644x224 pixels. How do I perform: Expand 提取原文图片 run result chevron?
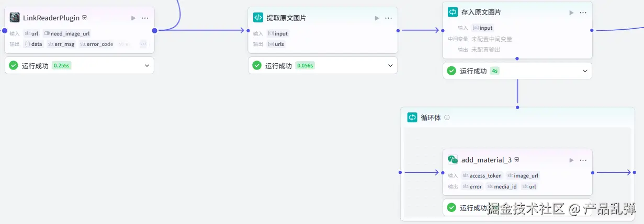click(x=390, y=66)
